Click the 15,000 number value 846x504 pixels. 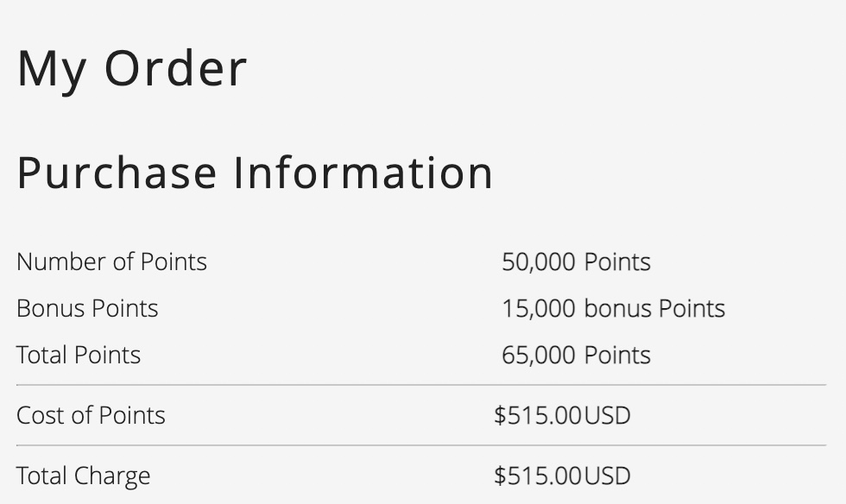coord(538,308)
